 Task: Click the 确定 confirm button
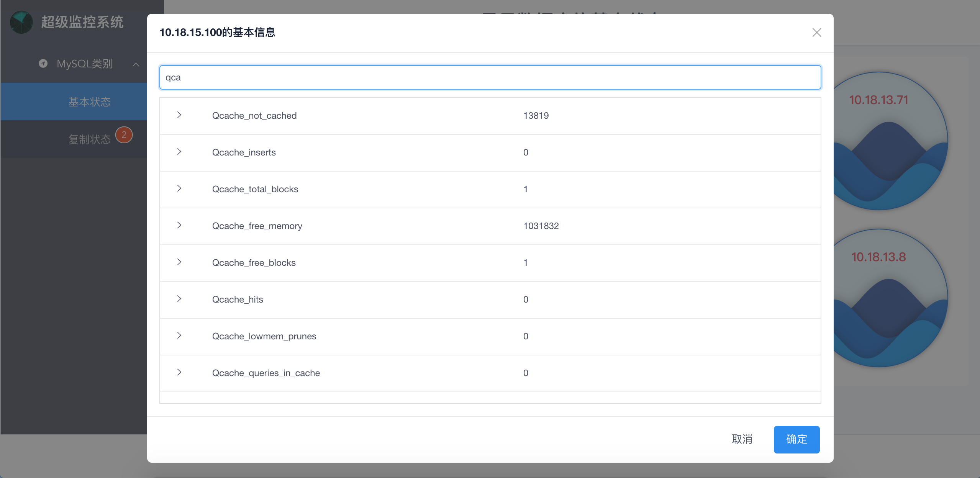pyautogui.click(x=796, y=439)
